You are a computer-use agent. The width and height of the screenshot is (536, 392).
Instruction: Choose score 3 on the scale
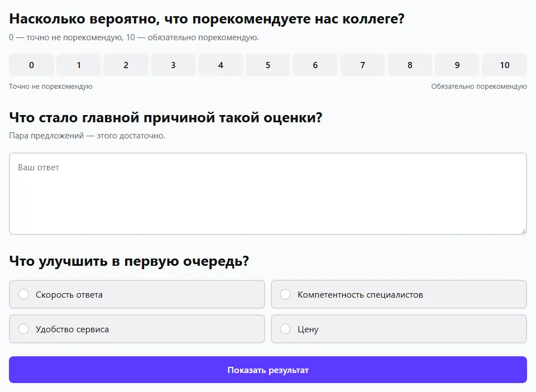coord(173,65)
